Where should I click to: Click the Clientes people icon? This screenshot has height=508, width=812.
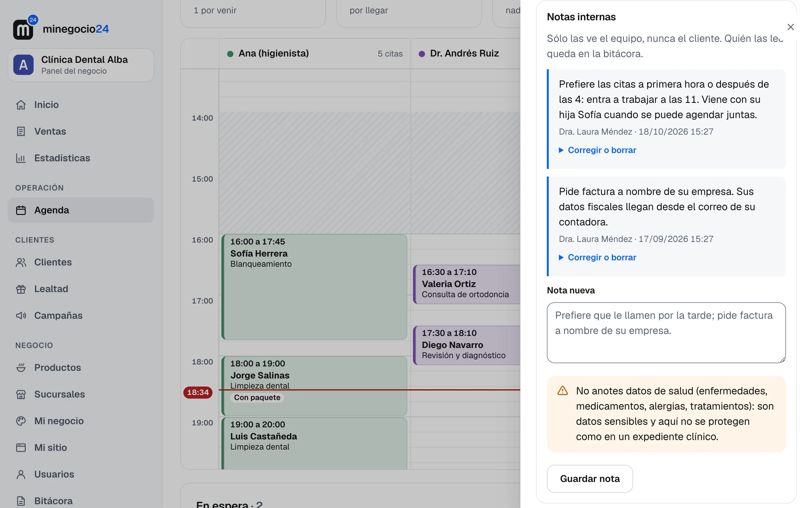(21, 262)
